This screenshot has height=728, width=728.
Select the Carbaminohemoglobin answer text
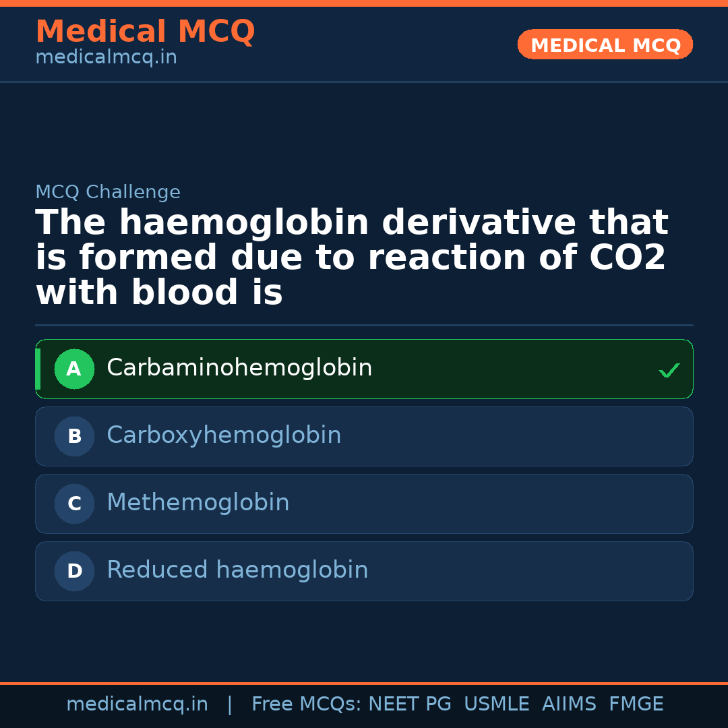point(239,368)
